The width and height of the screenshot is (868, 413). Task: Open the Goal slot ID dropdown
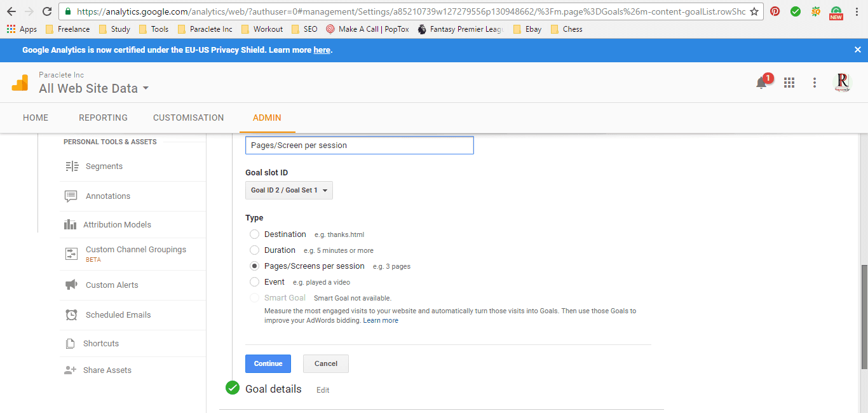289,190
